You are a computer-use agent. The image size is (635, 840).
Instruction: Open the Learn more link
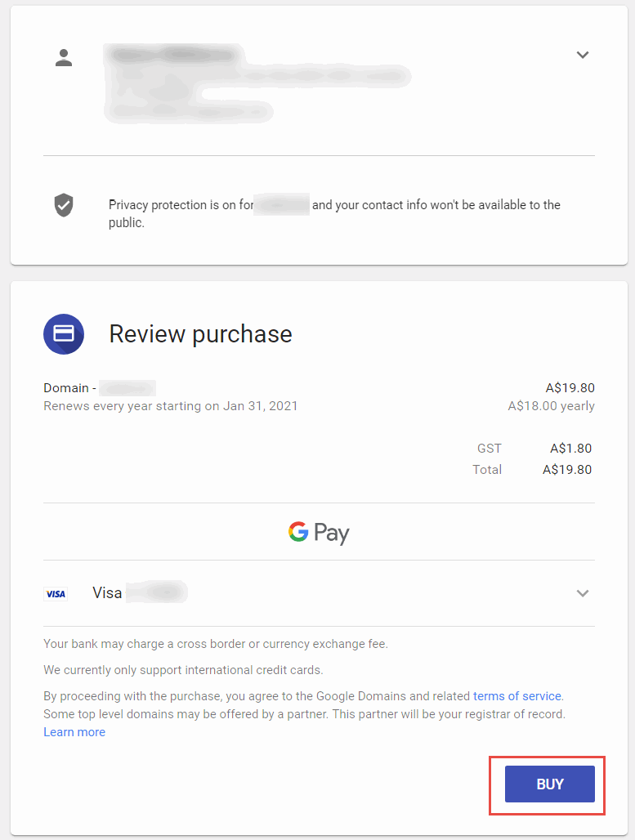pyautogui.click(x=74, y=732)
